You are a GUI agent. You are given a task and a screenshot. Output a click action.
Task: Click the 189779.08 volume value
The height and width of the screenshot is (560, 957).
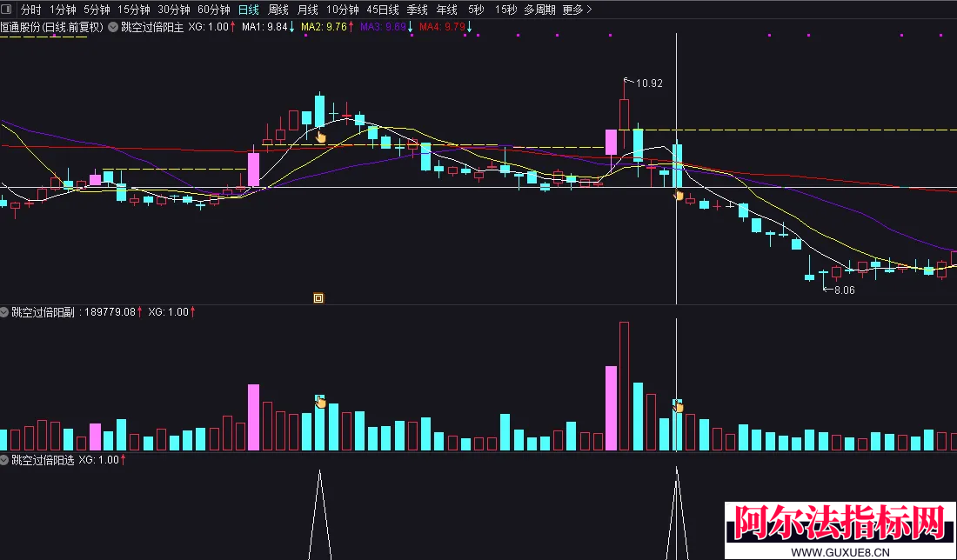click(110, 312)
